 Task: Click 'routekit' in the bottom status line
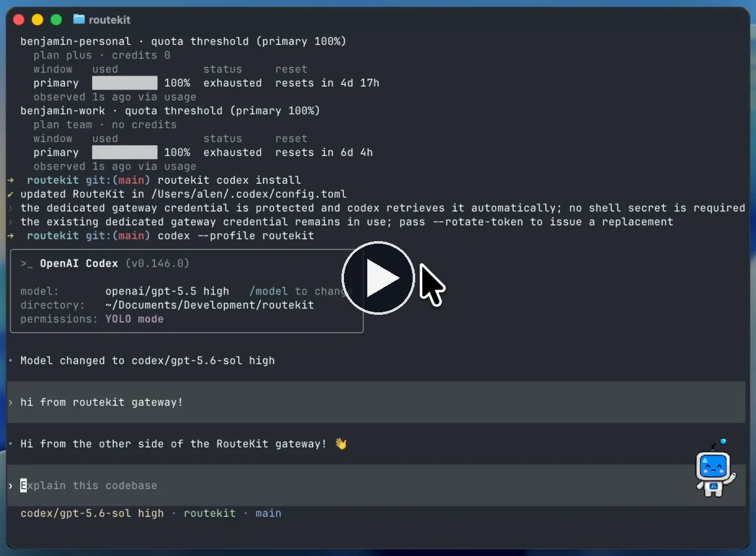[210, 513]
